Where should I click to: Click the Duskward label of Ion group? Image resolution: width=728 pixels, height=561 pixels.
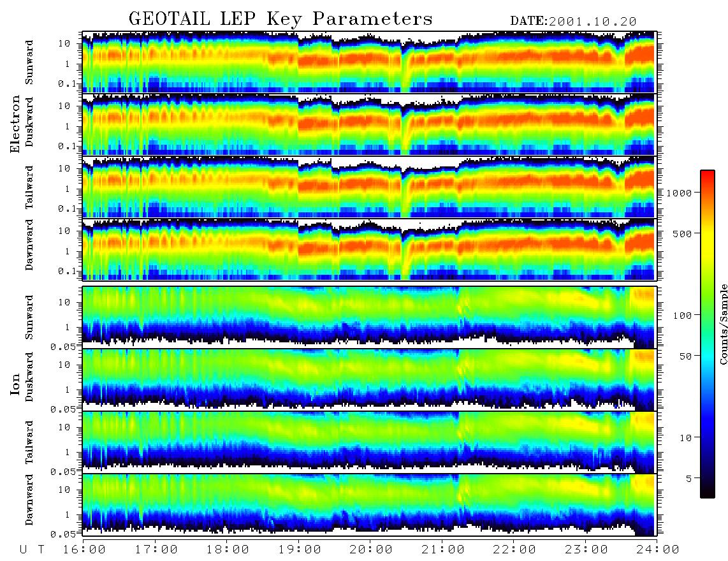[29, 377]
